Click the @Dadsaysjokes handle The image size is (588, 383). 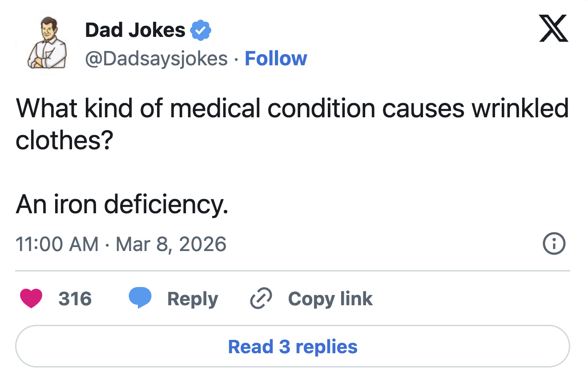157,58
